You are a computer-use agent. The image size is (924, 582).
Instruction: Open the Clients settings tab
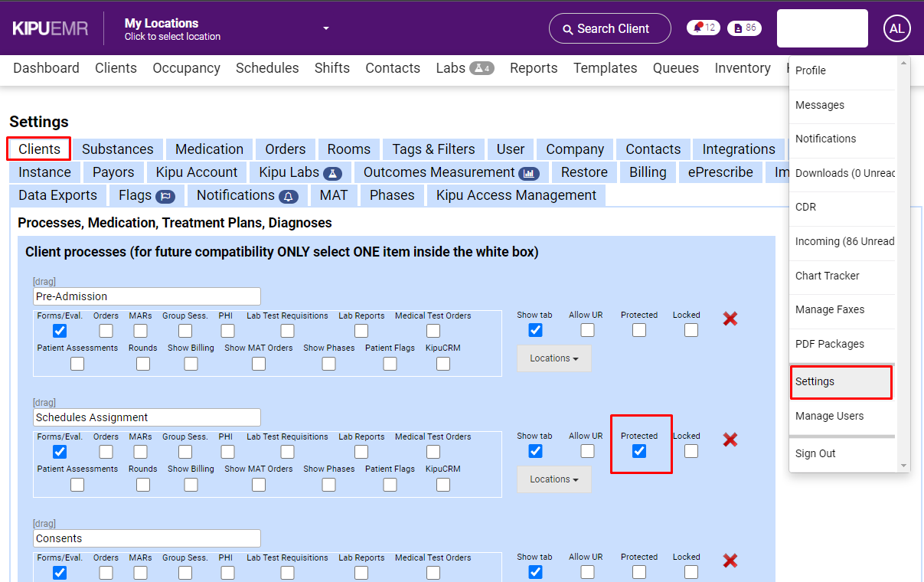click(x=39, y=149)
